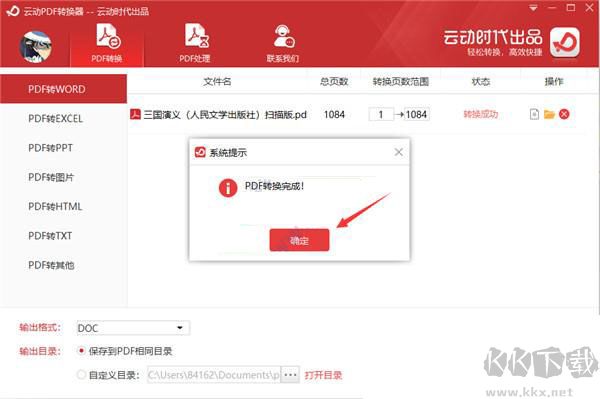
Task: Open the title bar dropdown menu arrow
Action: (x=533, y=8)
